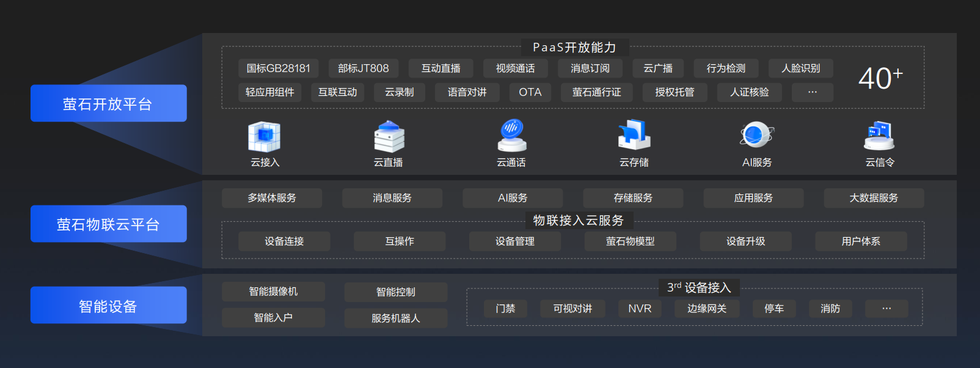The height and width of the screenshot is (368, 980).
Task: Select the 智能入户 device box
Action: [x=273, y=318]
